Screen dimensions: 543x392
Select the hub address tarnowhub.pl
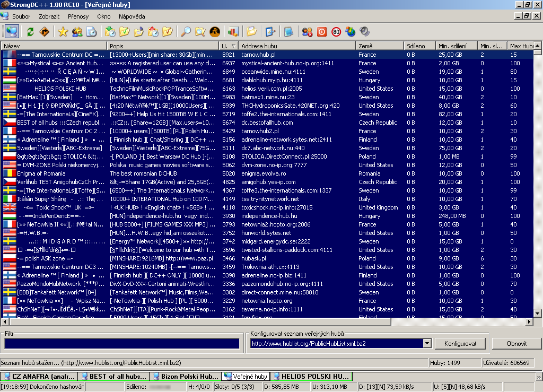(258, 55)
